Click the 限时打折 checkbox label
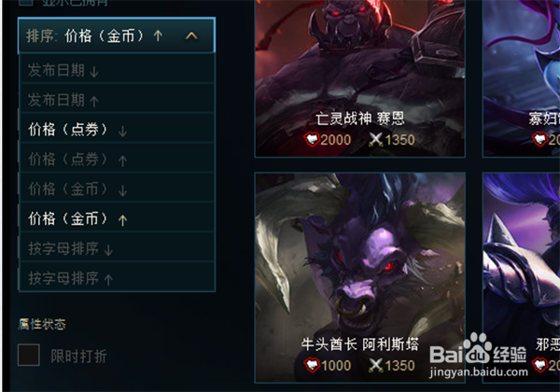The width and height of the screenshot is (560, 392). (78, 356)
